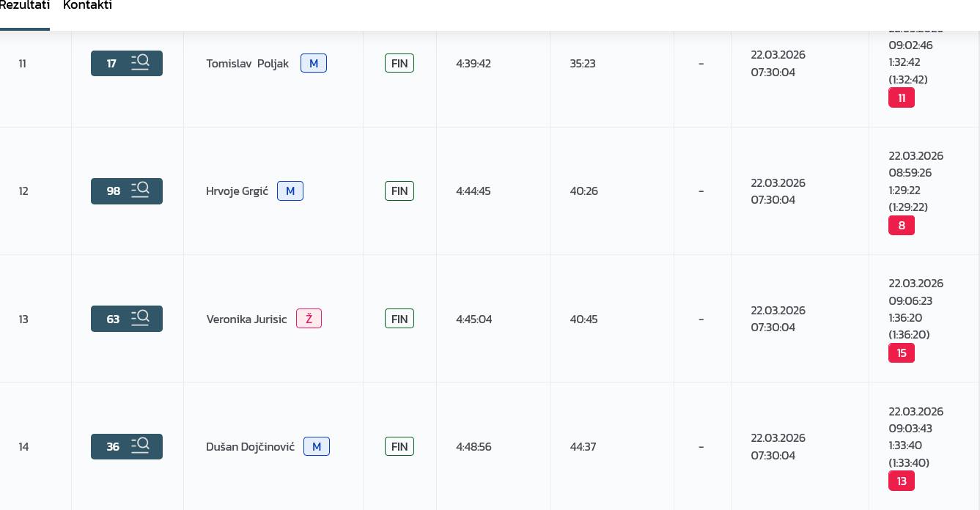Click red split rank badge 8

(x=901, y=226)
